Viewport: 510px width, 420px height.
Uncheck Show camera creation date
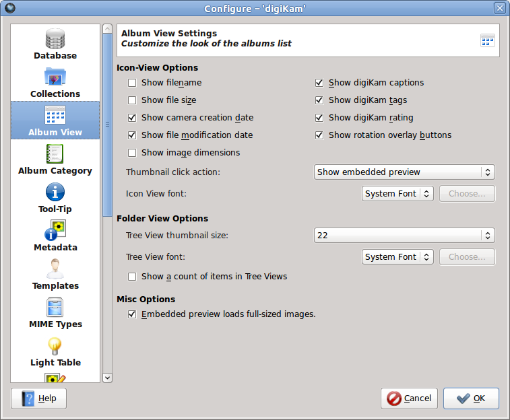click(x=132, y=118)
